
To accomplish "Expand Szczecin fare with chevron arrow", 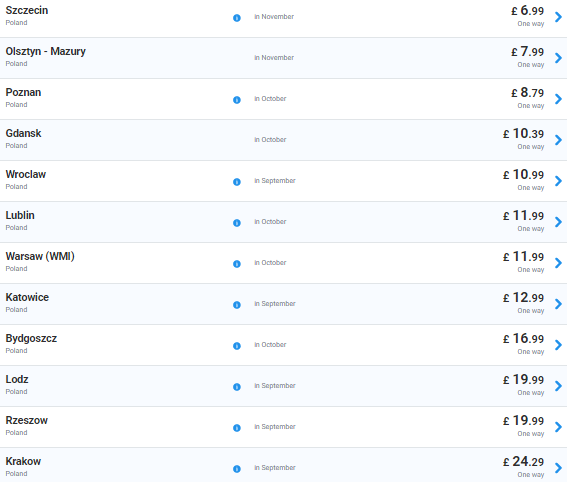I will click(x=558, y=17).
